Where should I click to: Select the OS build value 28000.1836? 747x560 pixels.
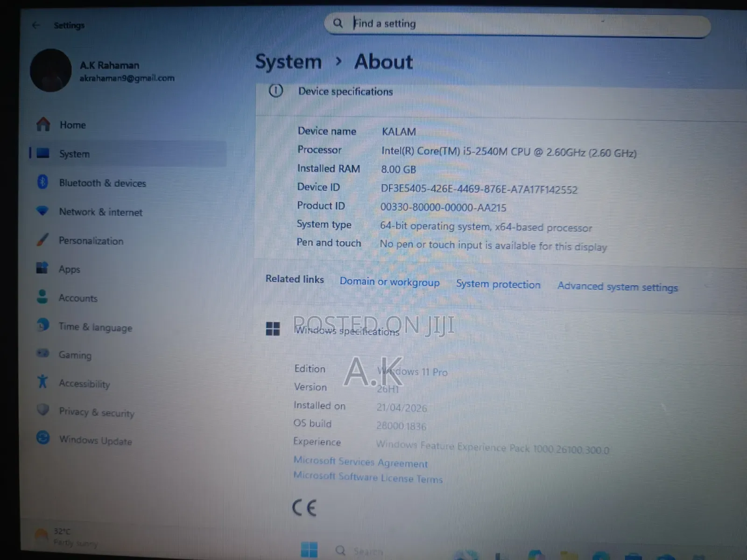pyautogui.click(x=401, y=426)
